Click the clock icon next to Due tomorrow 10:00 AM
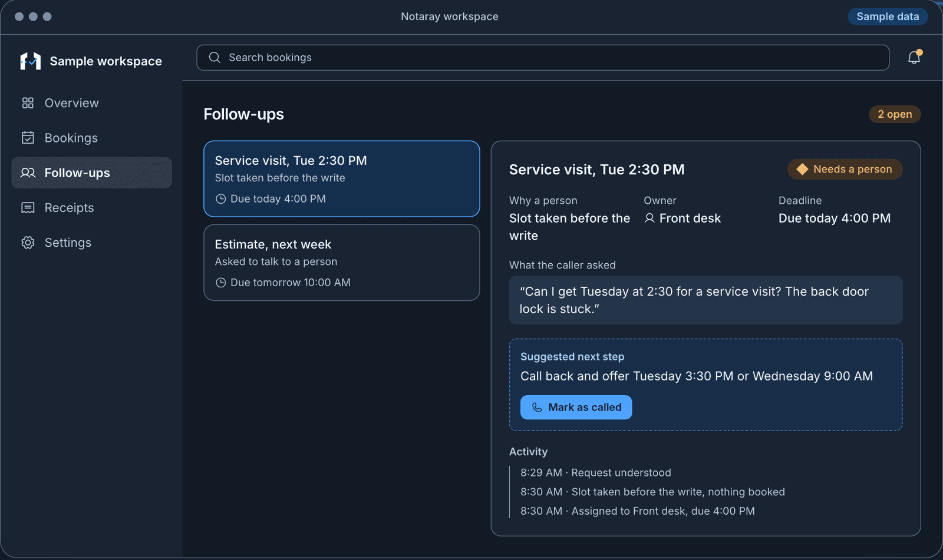 point(220,283)
